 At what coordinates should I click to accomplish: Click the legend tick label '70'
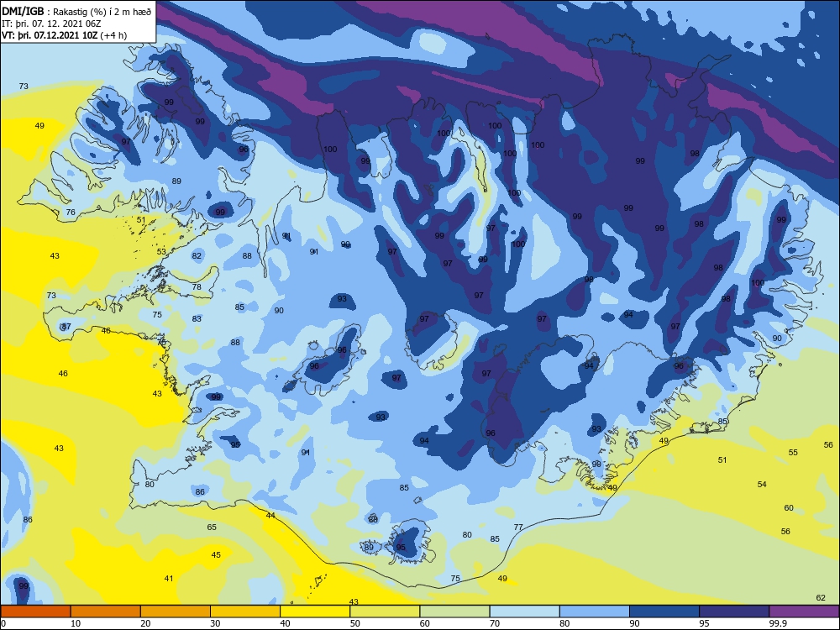[495, 623]
